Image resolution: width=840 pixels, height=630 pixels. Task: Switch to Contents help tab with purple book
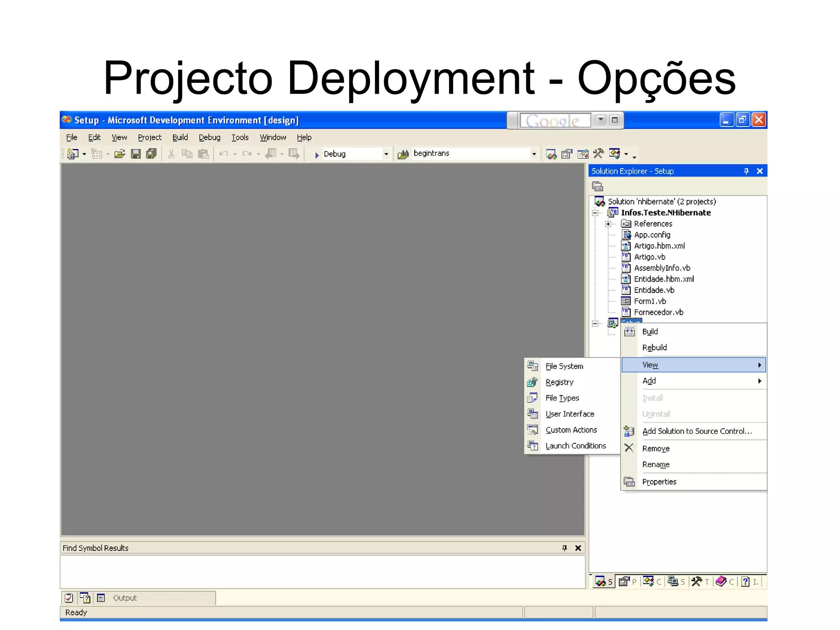pyautogui.click(x=725, y=582)
